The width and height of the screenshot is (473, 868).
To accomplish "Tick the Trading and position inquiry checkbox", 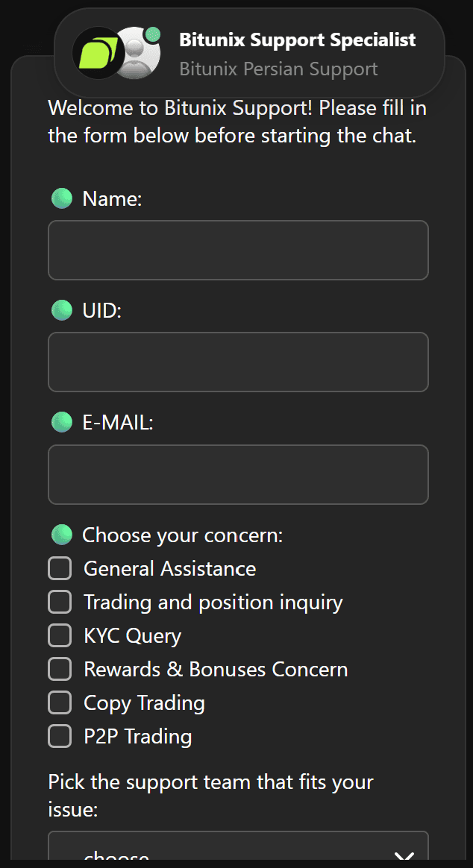I will coord(60,602).
